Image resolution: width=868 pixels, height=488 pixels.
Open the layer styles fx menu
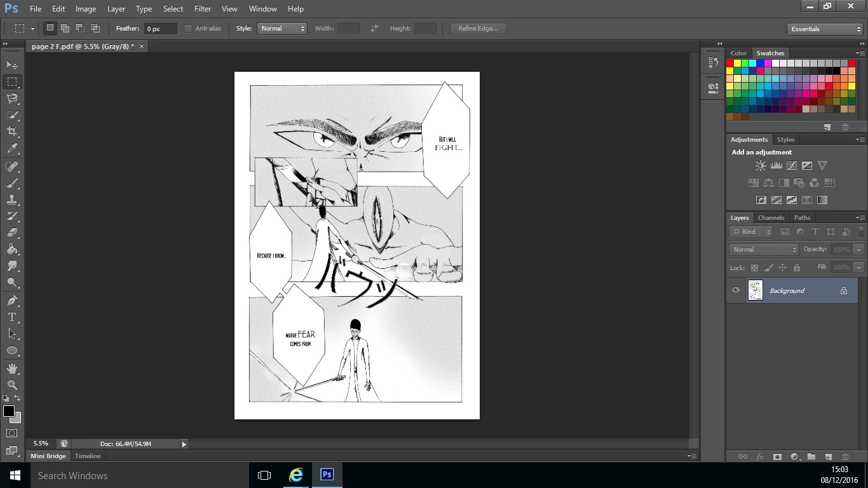[760, 457]
